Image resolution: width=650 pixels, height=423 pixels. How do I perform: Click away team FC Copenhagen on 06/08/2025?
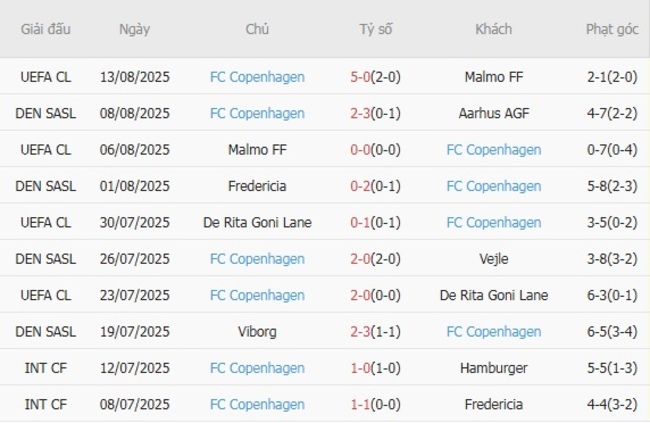[x=493, y=150]
